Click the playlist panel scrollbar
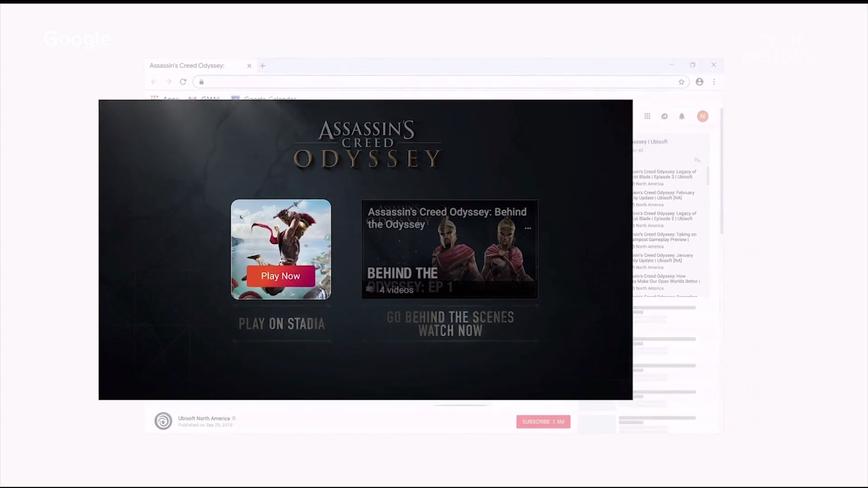868x488 pixels. click(x=708, y=175)
